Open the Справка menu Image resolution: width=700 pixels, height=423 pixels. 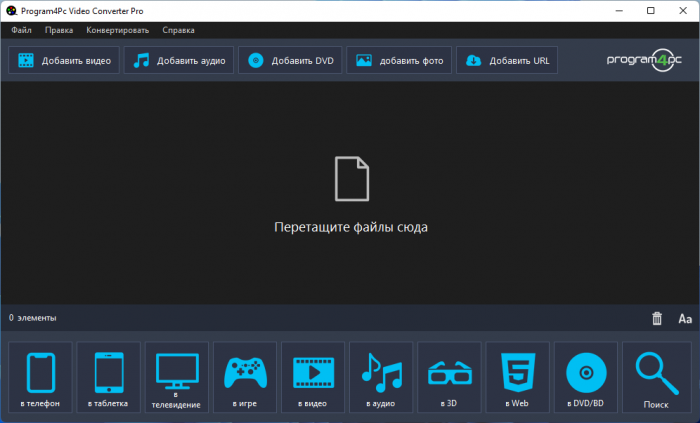179,30
